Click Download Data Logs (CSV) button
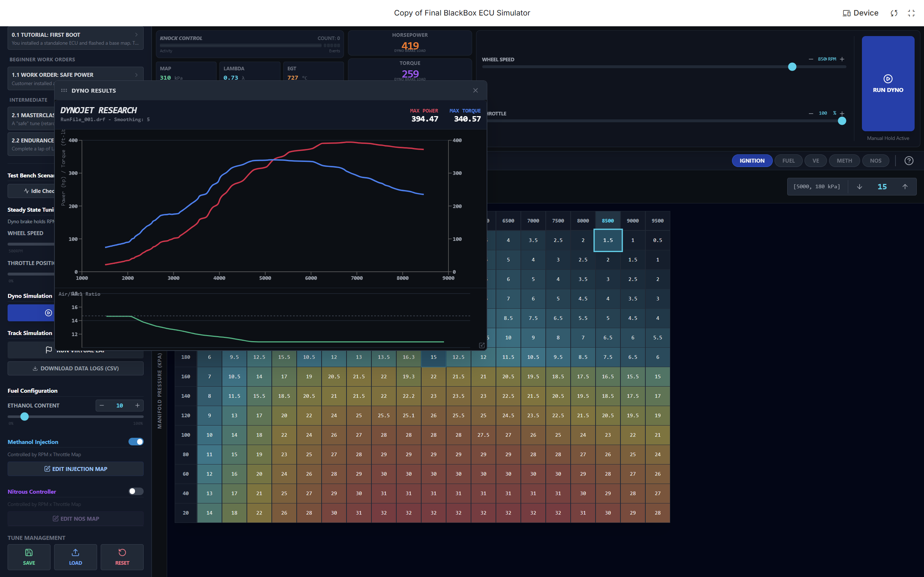 click(75, 368)
